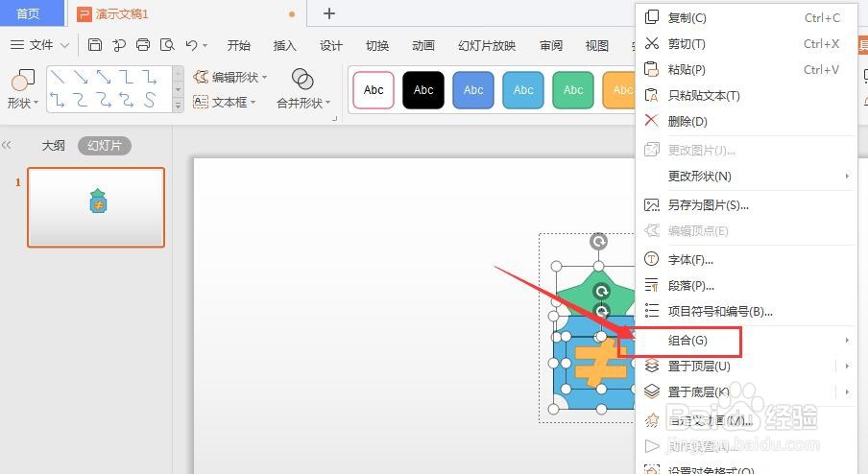The height and width of the screenshot is (474, 868).
Task: Click the rotate handle above the shape
Action: tap(598, 242)
